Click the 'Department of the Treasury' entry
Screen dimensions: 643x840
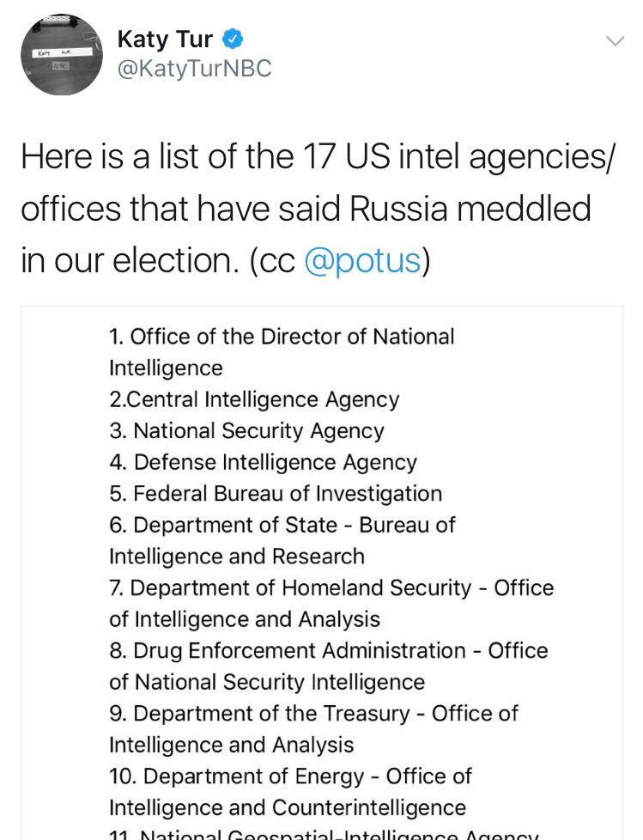coord(314,713)
